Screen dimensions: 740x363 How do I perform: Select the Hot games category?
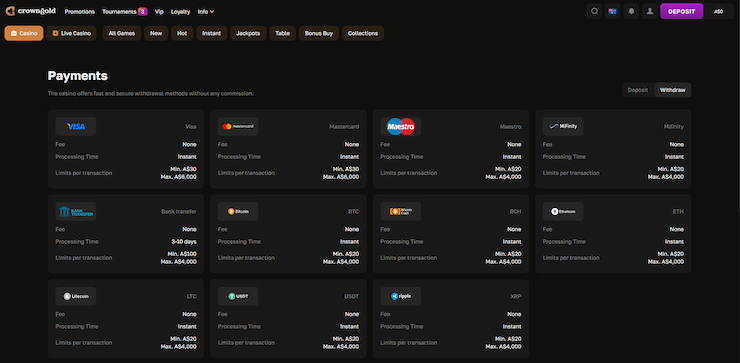coord(182,34)
